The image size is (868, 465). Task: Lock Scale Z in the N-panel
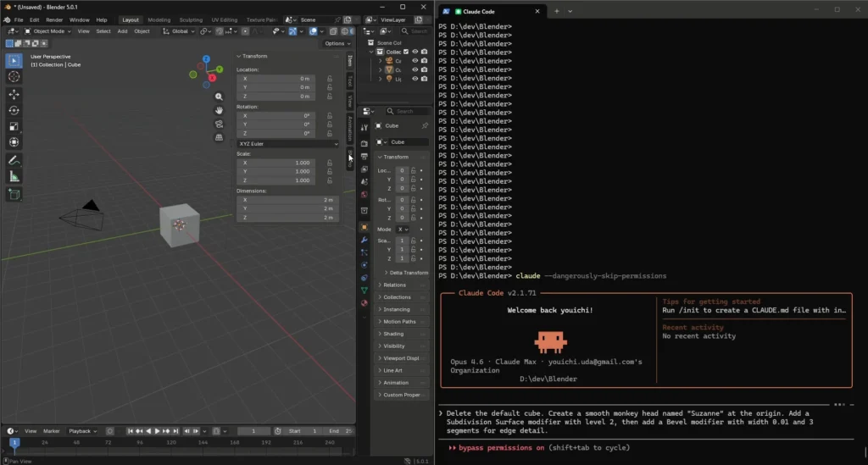[330, 180]
